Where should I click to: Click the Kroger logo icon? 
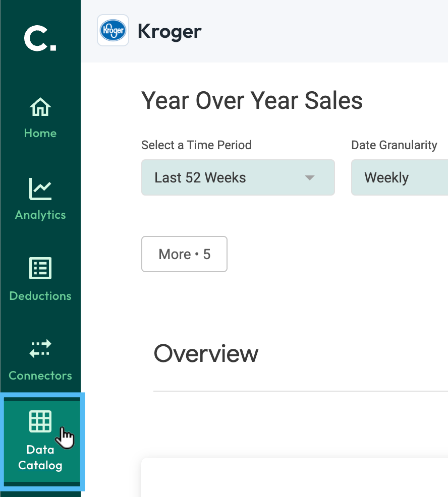pyautogui.click(x=113, y=30)
